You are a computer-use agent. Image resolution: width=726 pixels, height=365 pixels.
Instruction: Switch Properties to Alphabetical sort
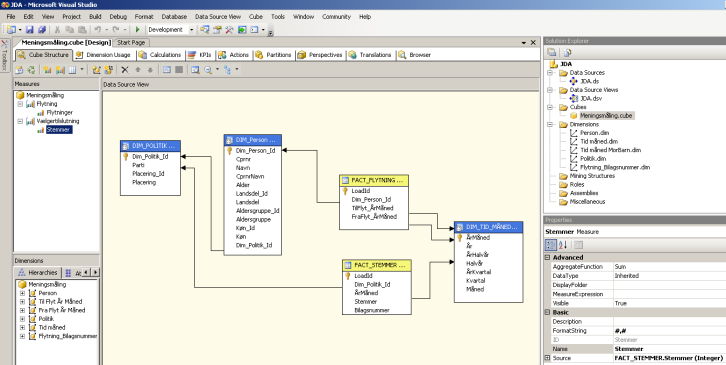coord(563,245)
